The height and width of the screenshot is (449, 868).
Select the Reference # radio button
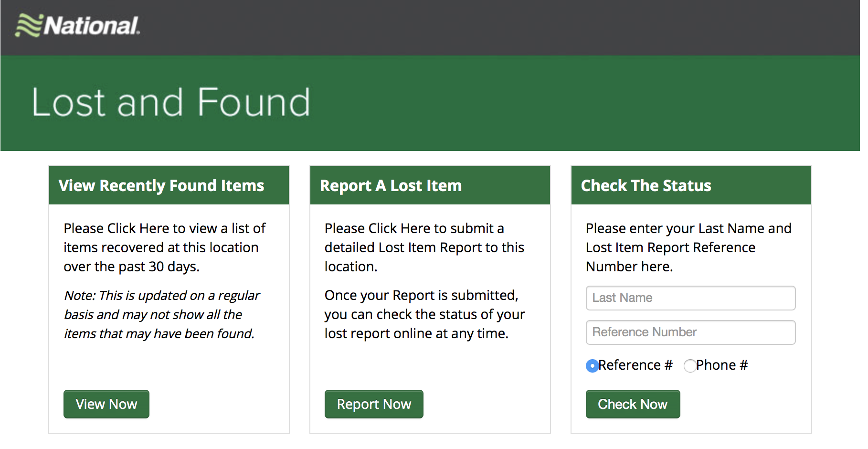(x=592, y=366)
